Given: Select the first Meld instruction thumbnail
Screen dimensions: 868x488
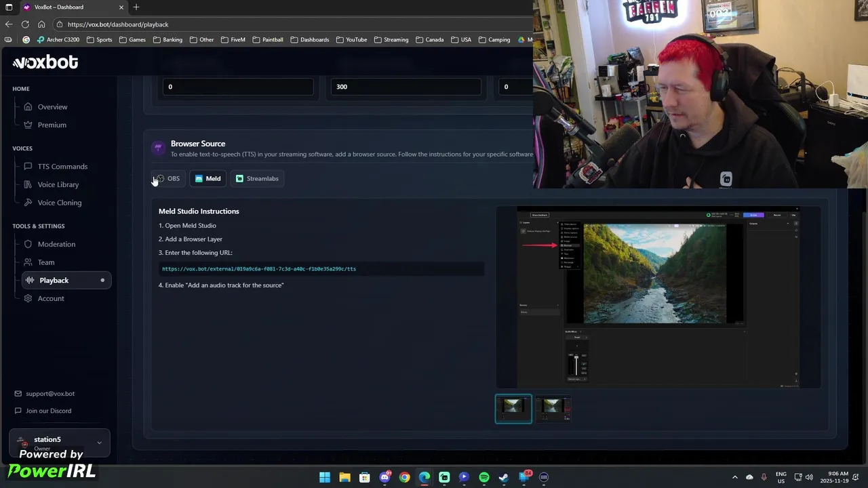Looking at the screenshot, I should tap(513, 409).
